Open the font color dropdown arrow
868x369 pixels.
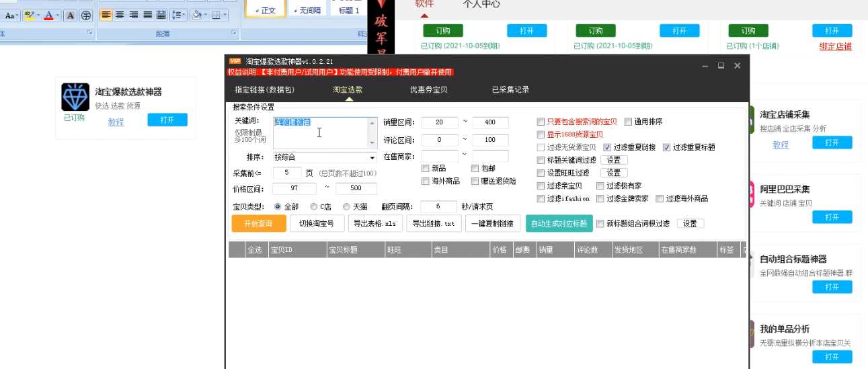coord(58,15)
